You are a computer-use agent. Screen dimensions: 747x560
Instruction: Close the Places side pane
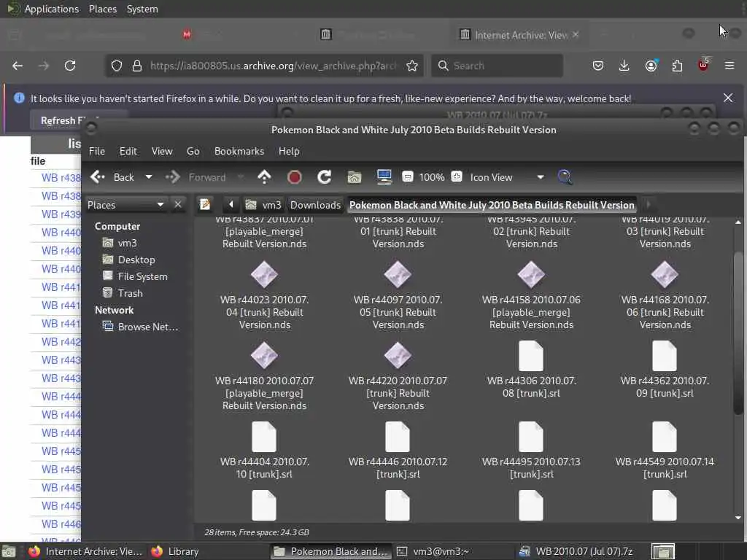click(178, 205)
